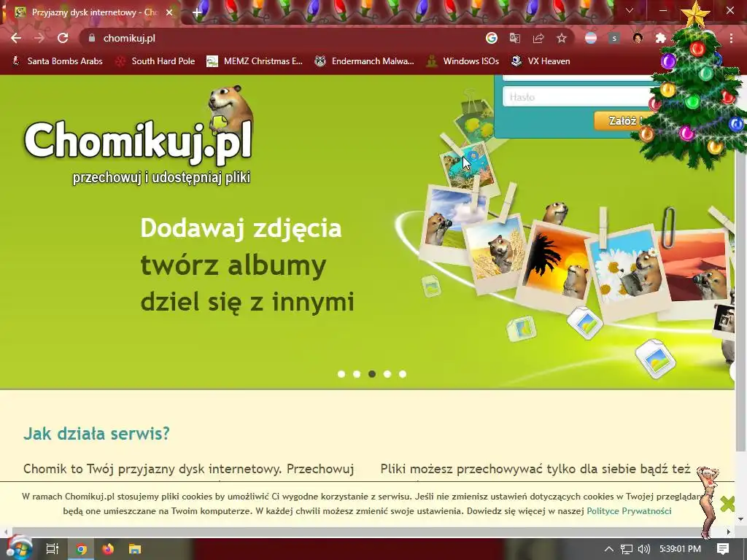Click the scroll-right arrow
The height and width of the screenshot is (560, 747).
click(x=729, y=531)
